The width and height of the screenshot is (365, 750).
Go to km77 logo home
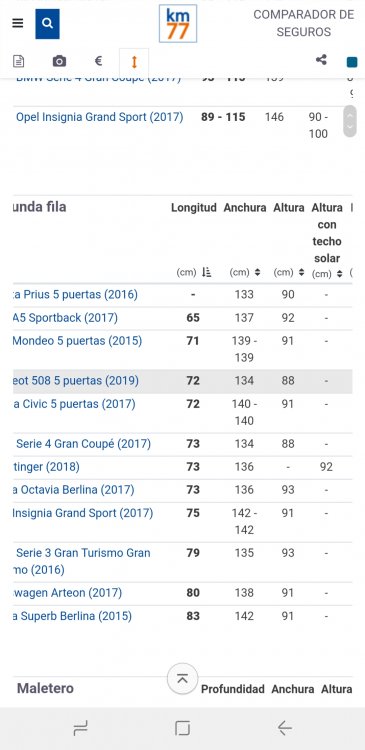click(178, 23)
